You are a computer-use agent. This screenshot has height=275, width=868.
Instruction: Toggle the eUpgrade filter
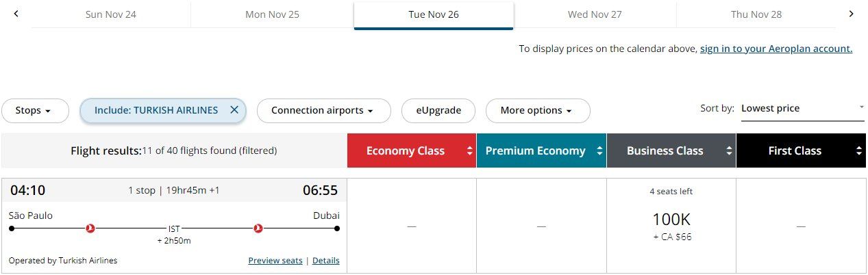pyautogui.click(x=438, y=111)
